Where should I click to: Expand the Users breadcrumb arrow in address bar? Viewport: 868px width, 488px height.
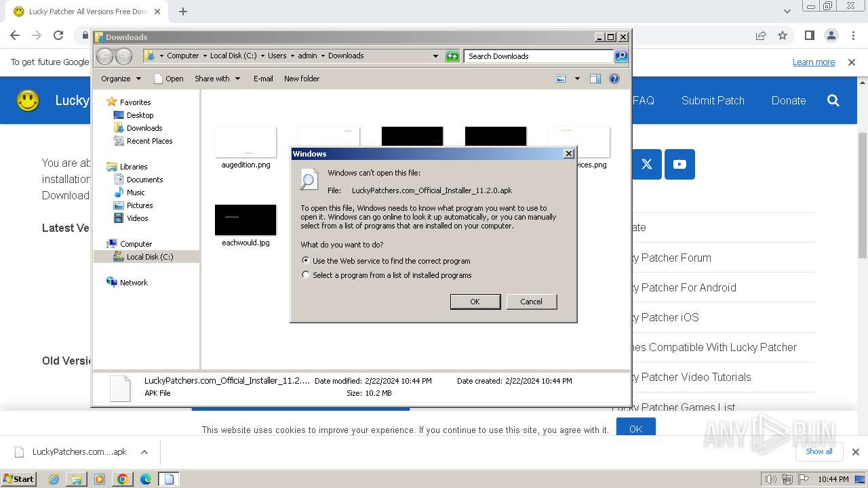[292, 56]
